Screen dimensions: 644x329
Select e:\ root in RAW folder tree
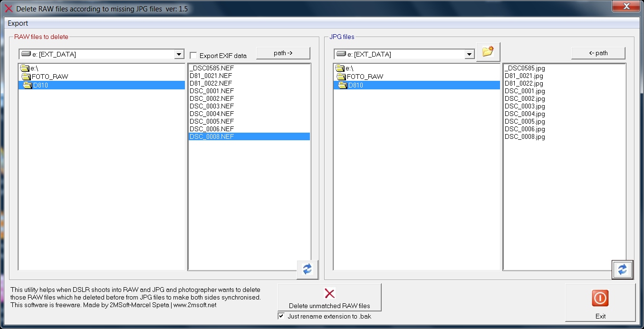click(102, 68)
